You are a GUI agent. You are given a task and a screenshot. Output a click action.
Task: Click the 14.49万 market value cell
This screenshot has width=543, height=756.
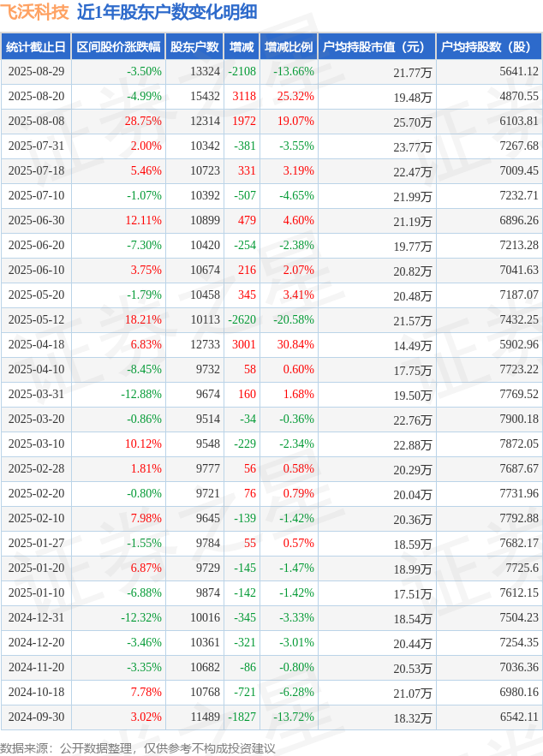[x=413, y=346]
